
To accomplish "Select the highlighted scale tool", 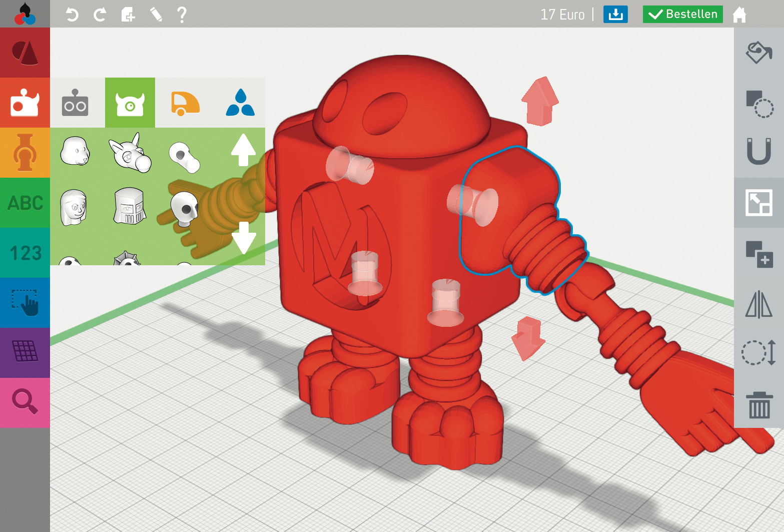I will coord(759,203).
